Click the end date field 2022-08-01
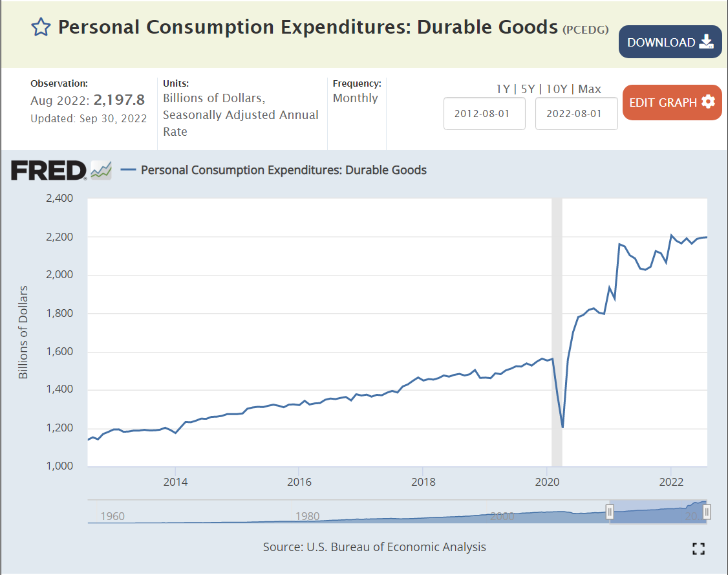The height and width of the screenshot is (575, 728). click(576, 113)
